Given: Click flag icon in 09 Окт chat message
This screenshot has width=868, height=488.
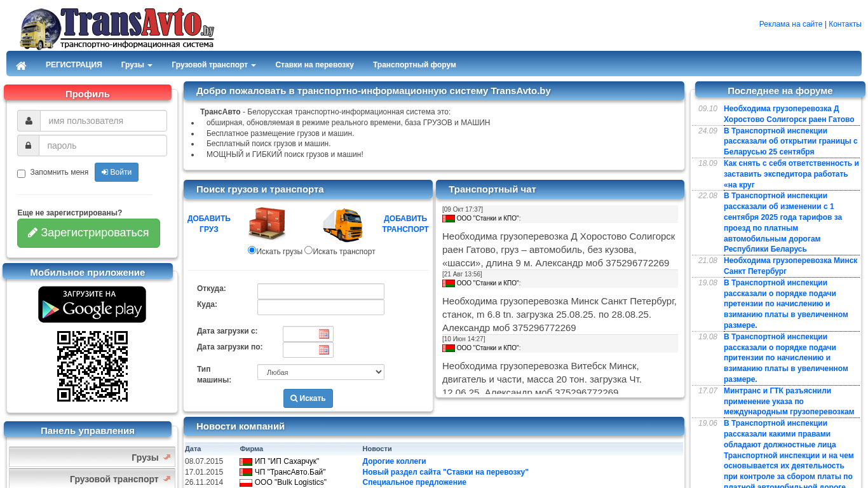Looking at the screenshot, I should click(x=449, y=219).
